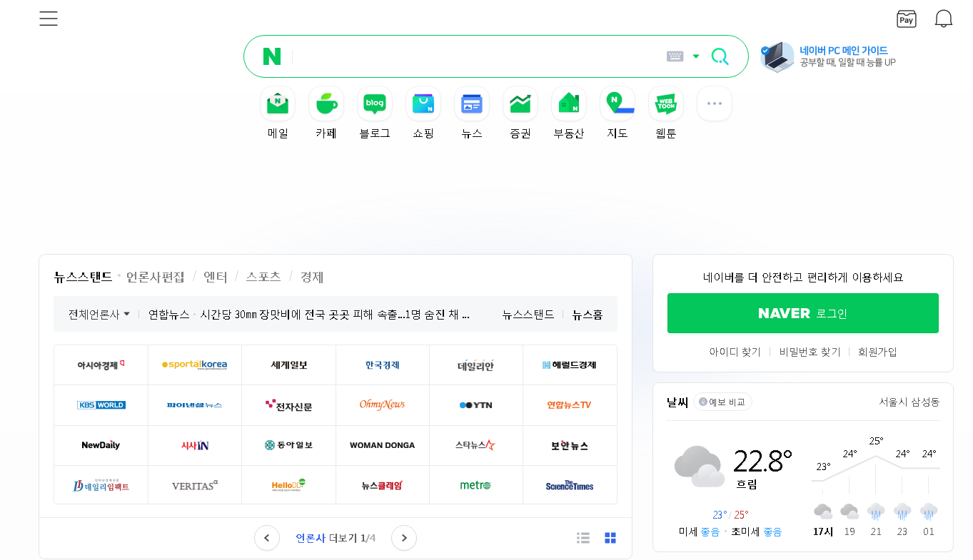Open the 카페 shortcut icon

pos(326,104)
